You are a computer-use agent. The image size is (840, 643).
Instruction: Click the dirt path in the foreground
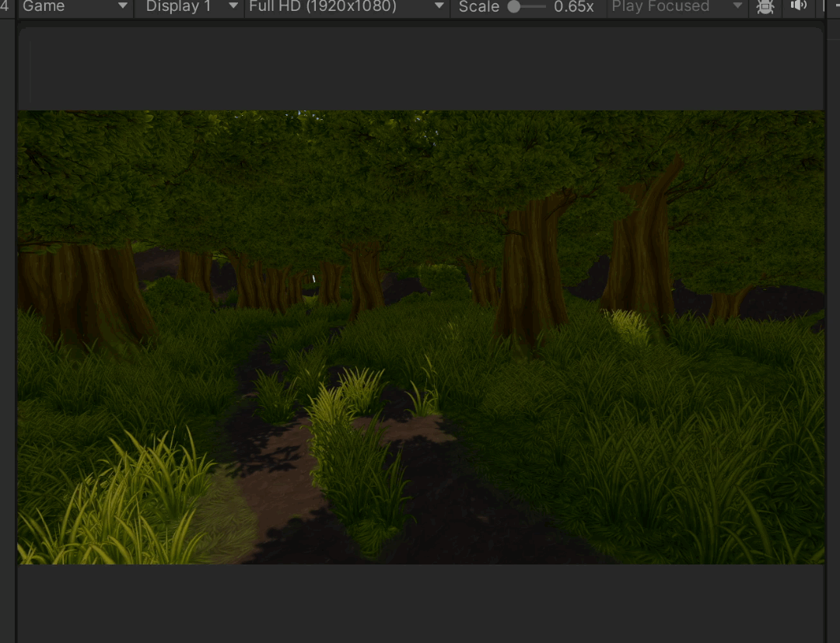(280, 498)
